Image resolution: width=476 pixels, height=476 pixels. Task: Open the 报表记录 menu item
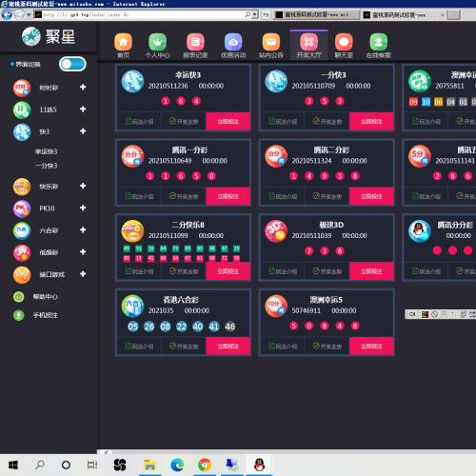[x=195, y=46]
